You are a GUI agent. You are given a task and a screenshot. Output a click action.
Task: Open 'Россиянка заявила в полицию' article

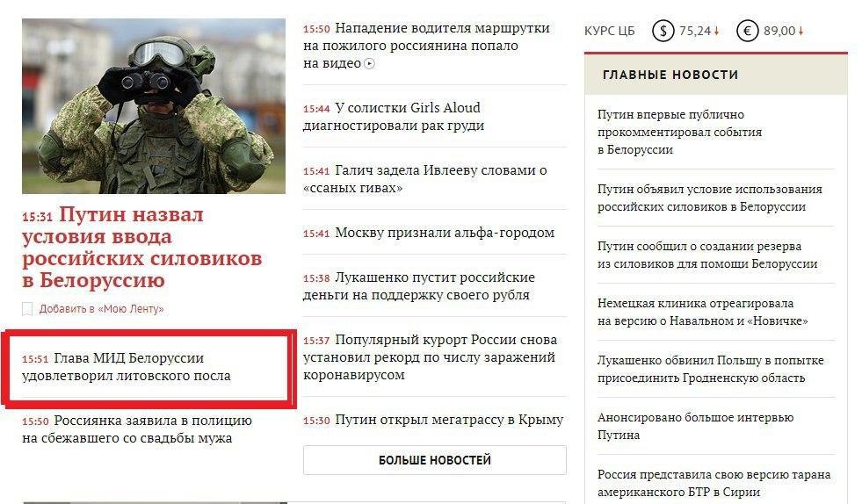137,429
